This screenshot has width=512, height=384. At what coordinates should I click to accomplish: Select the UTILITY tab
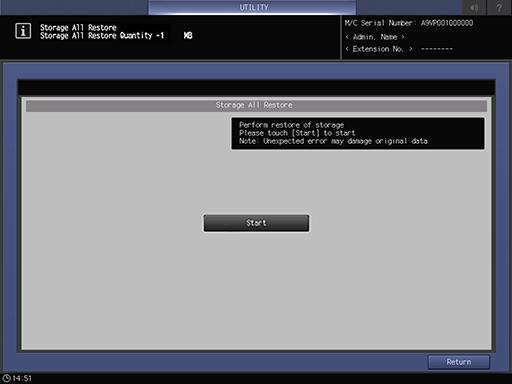(x=252, y=7)
